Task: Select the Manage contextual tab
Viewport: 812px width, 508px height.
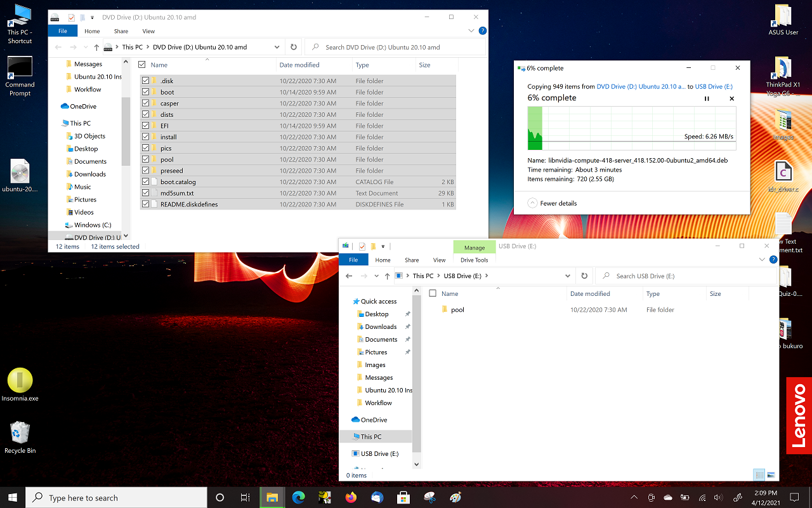Action: point(475,248)
